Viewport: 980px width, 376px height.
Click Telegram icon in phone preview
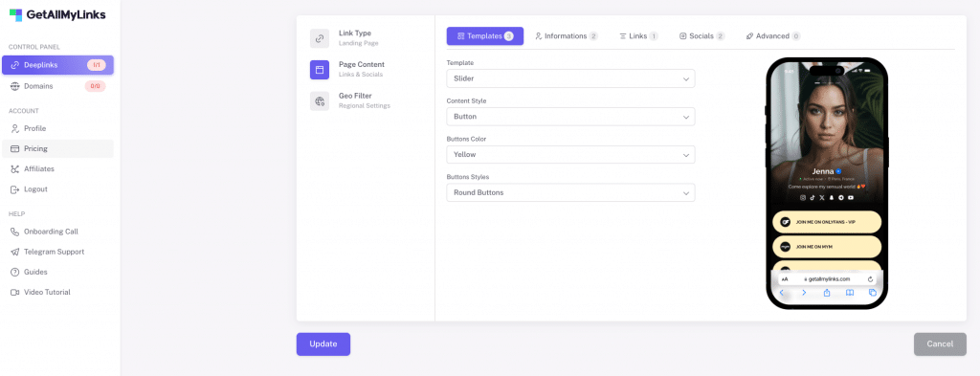(x=841, y=197)
